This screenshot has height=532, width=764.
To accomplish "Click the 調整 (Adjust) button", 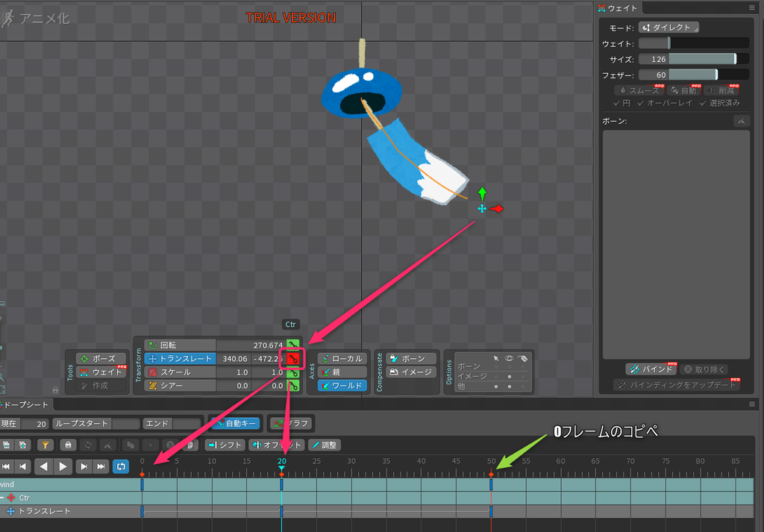I will 325,445.
